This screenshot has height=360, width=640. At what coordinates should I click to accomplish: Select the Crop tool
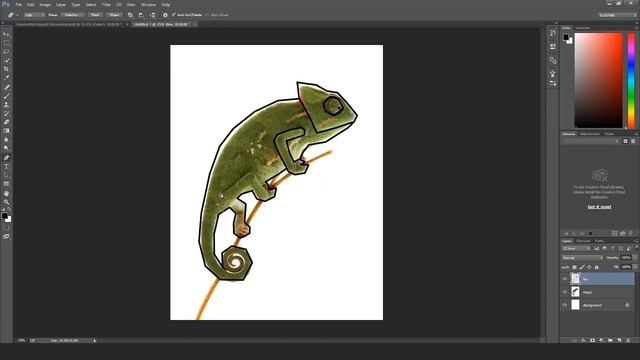coord(6,69)
